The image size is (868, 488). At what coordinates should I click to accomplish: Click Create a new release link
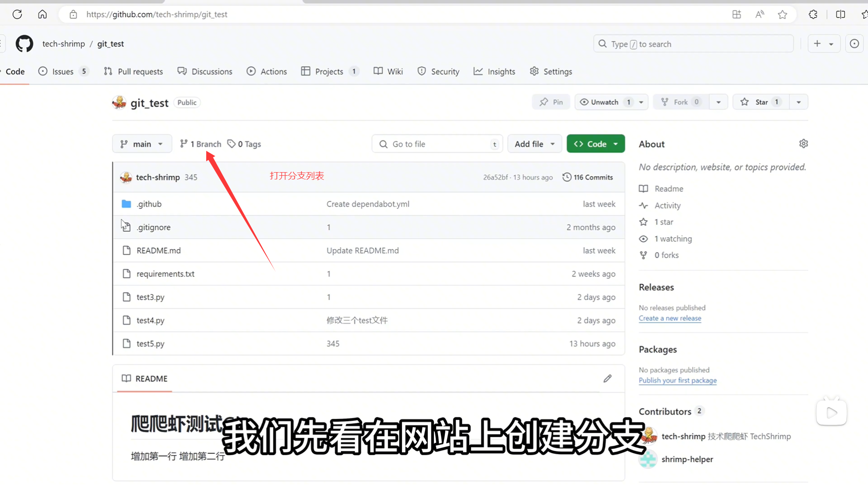point(670,318)
